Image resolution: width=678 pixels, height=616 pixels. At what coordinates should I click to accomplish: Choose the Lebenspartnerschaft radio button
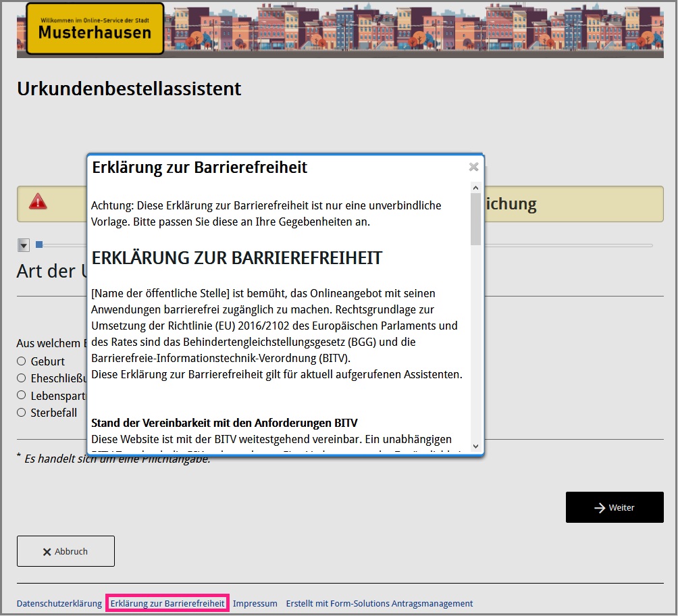click(22, 395)
